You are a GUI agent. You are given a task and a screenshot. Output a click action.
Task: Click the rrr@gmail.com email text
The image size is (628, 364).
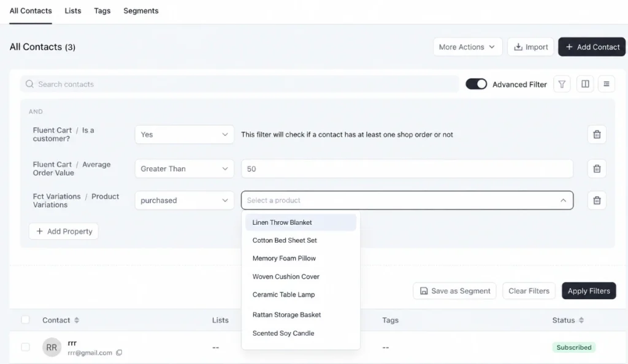click(90, 353)
